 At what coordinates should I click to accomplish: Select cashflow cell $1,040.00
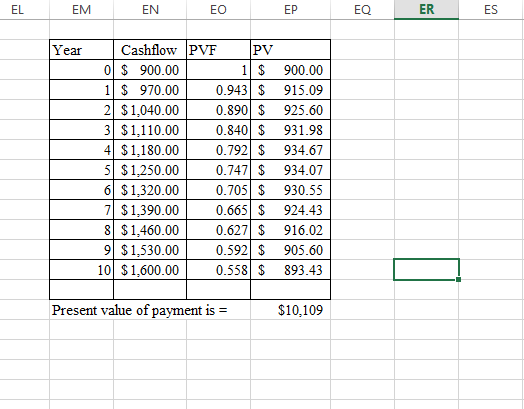tap(150, 110)
